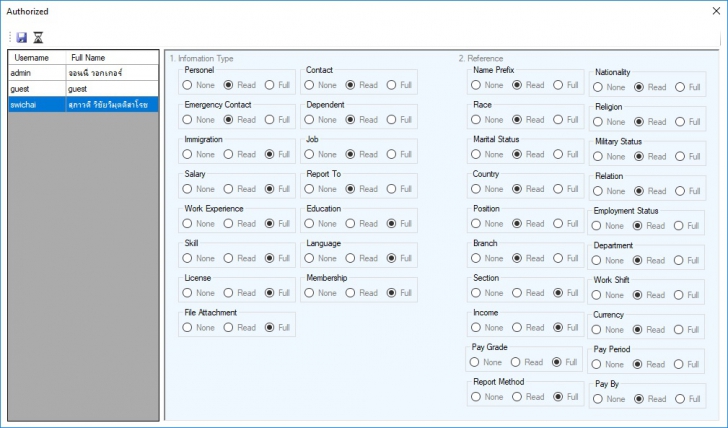728x428 pixels.
Task: Set Job to Full
Action: click(x=400, y=154)
